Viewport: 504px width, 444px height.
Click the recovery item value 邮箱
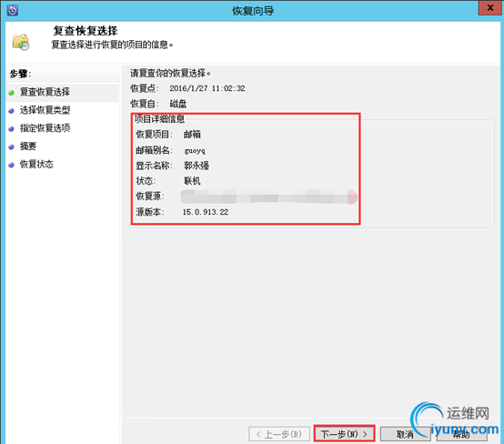click(192, 135)
